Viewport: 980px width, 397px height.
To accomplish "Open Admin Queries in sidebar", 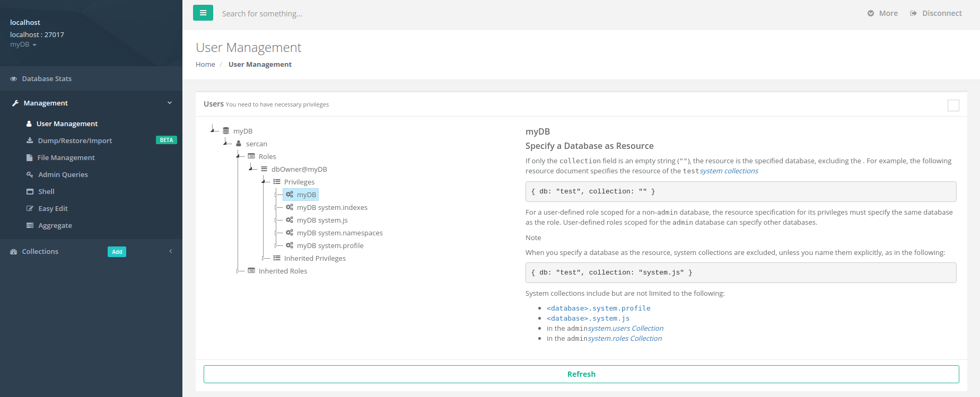I will 63,175.
